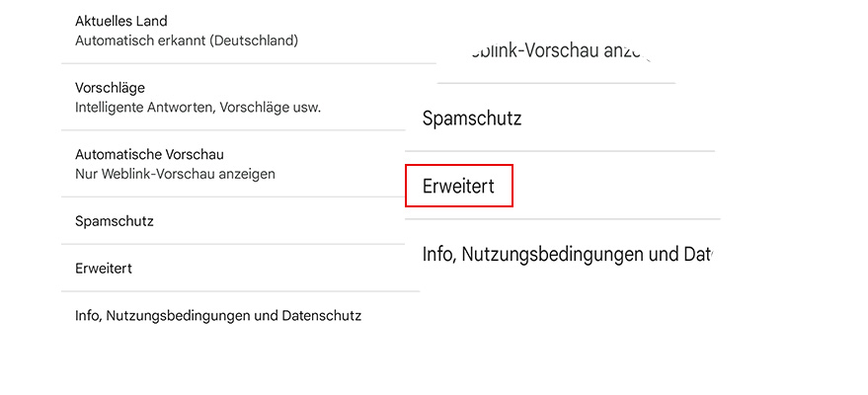This screenshot has width=868, height=395.
Task: Click 'Nur Weblink-Vorschau anzeigen' subtitle in left list
Action: [175, 174]
